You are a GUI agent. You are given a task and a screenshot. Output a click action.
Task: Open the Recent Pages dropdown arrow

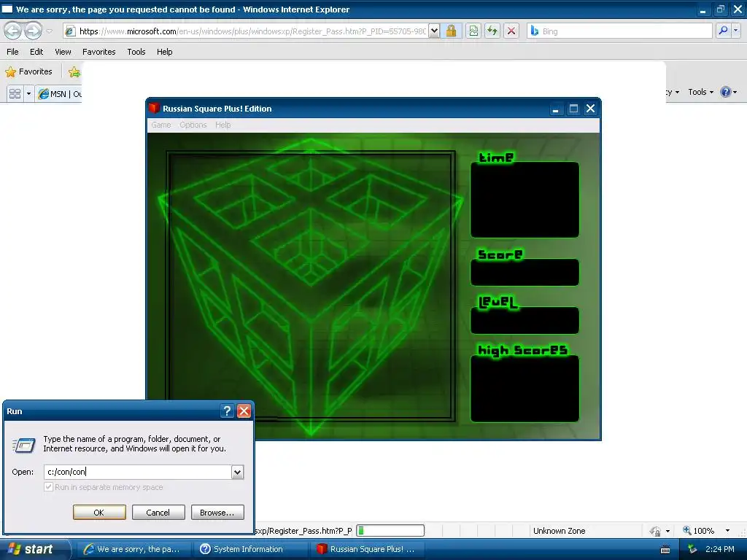pyautogui.click(x=49, y=31)
